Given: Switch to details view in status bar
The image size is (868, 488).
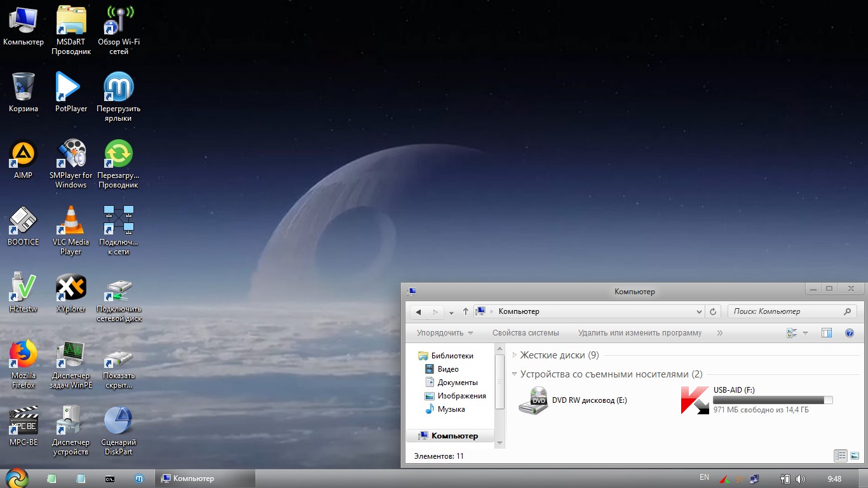Looking at the screenshot, I should [x=840, y=456].
